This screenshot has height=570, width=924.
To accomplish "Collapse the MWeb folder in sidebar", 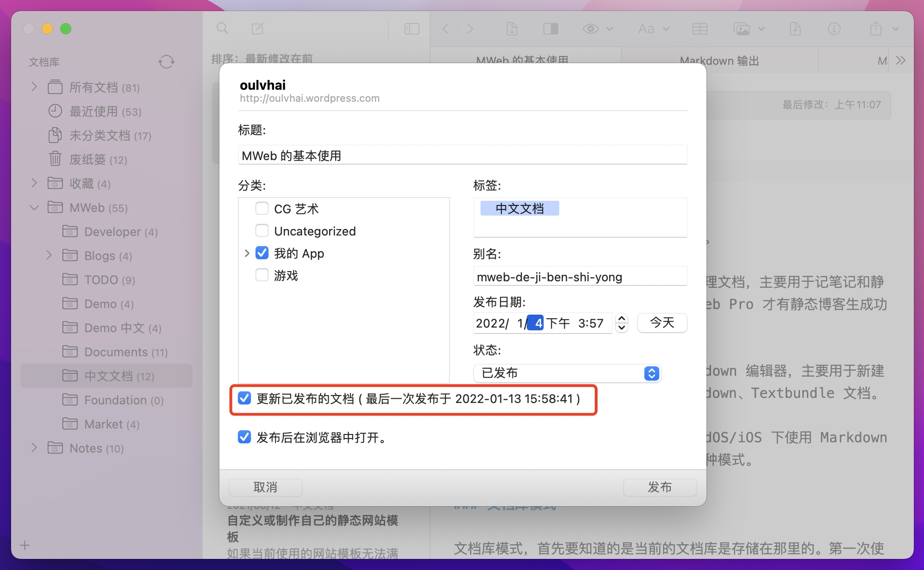I will point(34,208).
